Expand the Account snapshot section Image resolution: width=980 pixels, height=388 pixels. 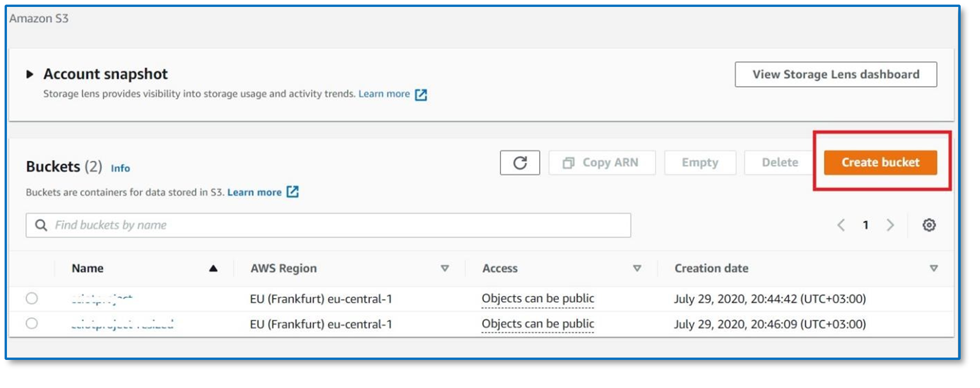point(30,74)
